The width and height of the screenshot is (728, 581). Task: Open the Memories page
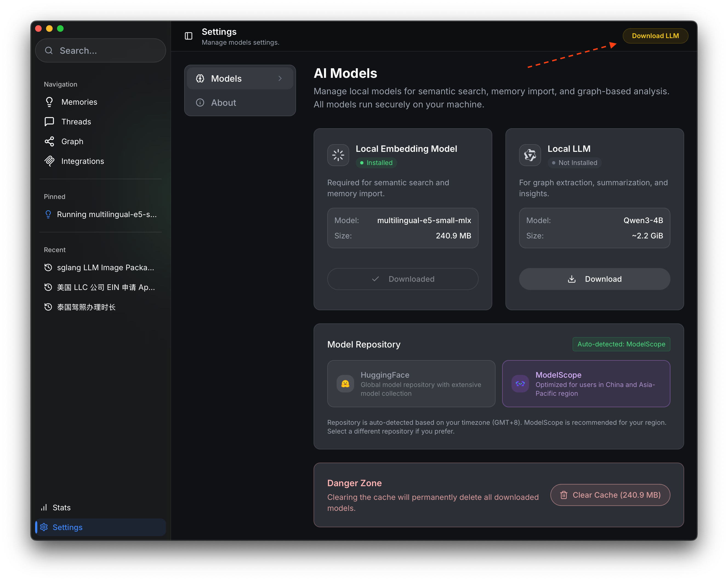100,102
